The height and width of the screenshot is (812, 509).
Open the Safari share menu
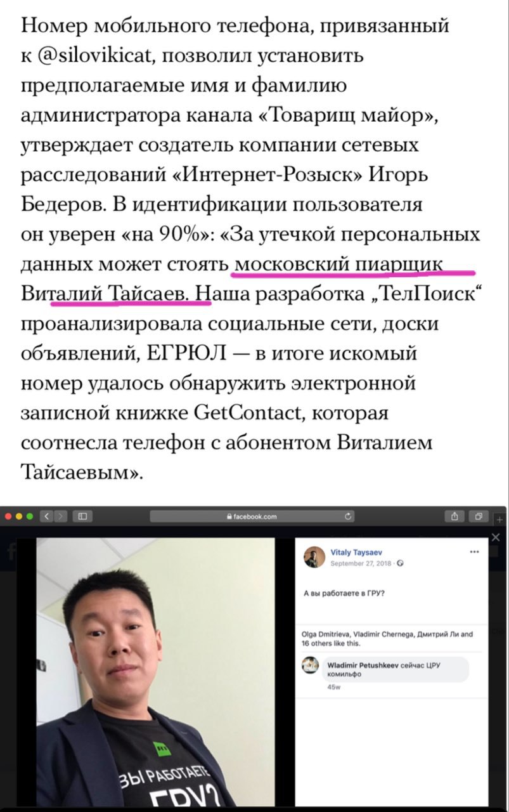pos(454,516)
